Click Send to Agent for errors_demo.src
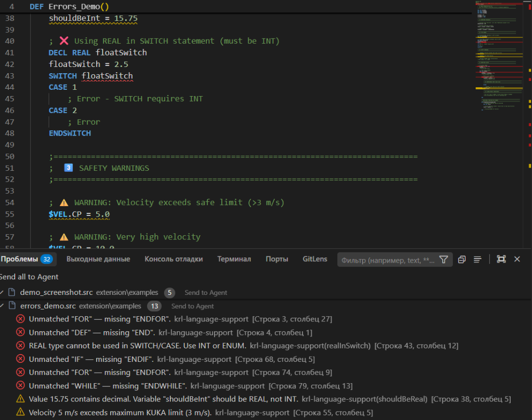The height and width of the screenshot is (420, 532). coord(192,306)
